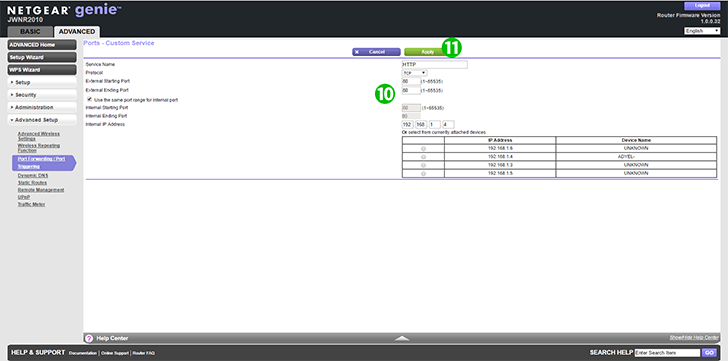Open the Protocol TCP dropdown
The height and width of the screenshot is (361, 728).
pyautogui.click(x=415, y=73)
